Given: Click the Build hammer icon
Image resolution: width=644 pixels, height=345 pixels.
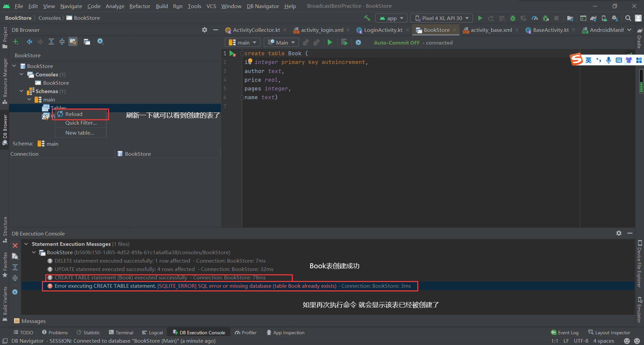Looking at the screenshot, I should (x=367, y=18).
